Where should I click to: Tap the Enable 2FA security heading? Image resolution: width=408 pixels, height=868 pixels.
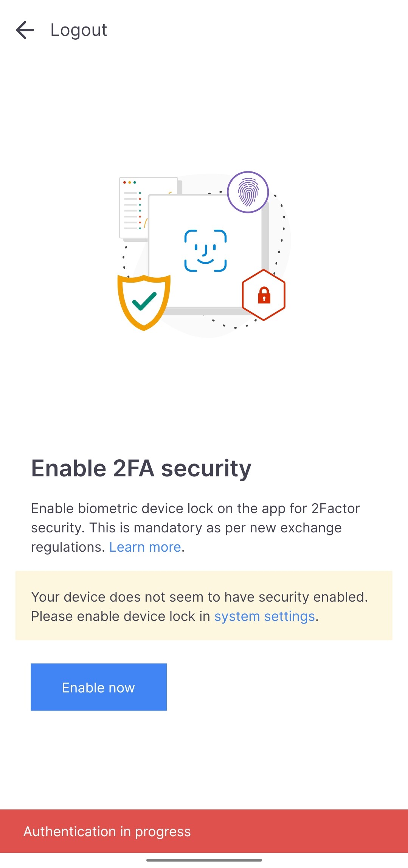[x=141, y=468]
